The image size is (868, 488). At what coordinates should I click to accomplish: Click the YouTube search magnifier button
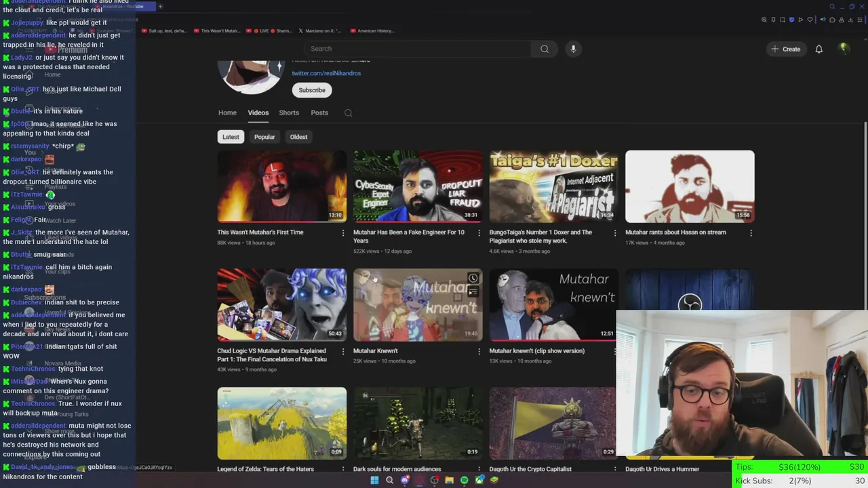(544, 49)
